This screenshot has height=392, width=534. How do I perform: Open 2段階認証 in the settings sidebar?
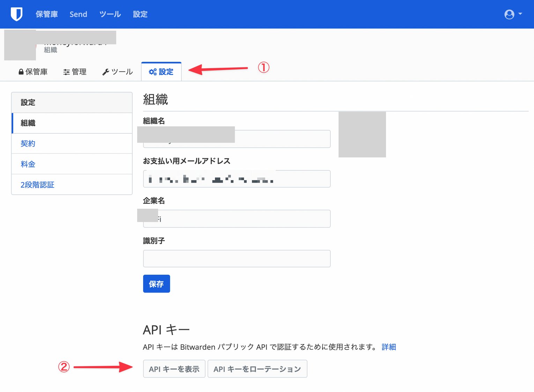point(72,185)
